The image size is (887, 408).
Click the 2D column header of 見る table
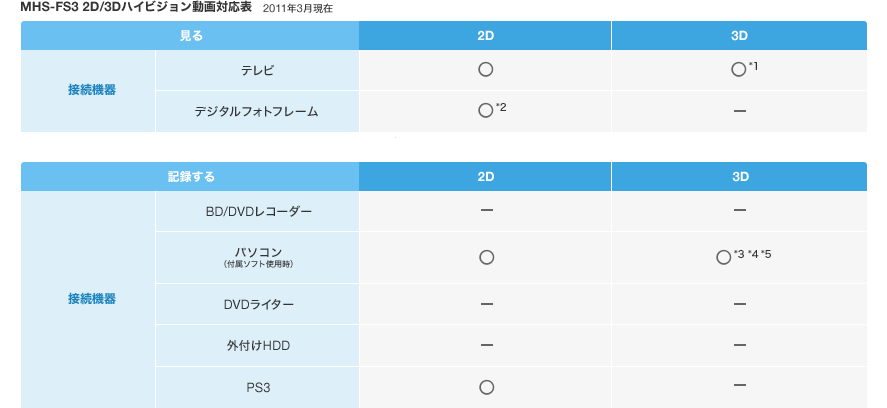(x=486, y=35)
